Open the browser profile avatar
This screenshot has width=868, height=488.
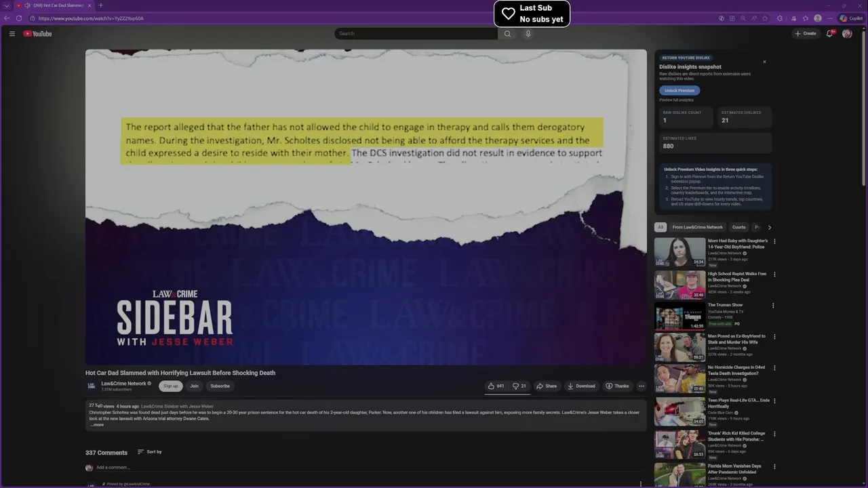(818, 18)
